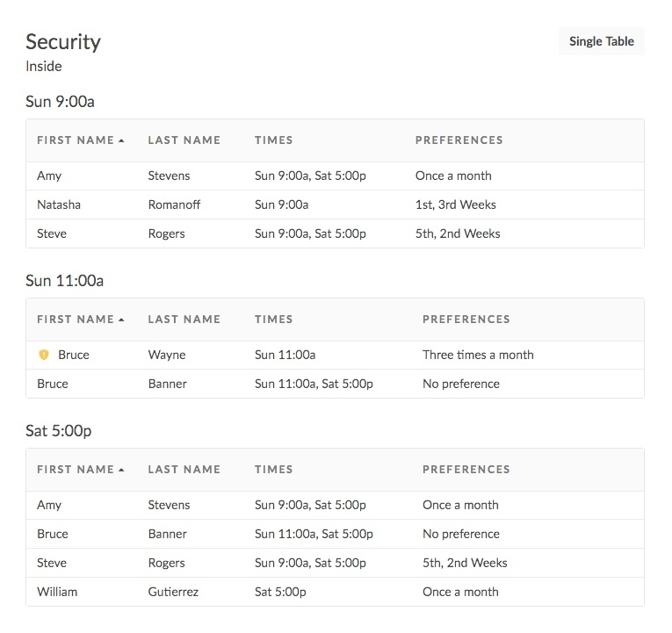Click the Single Table button
The image size is (672, 633).
(601, 41)
